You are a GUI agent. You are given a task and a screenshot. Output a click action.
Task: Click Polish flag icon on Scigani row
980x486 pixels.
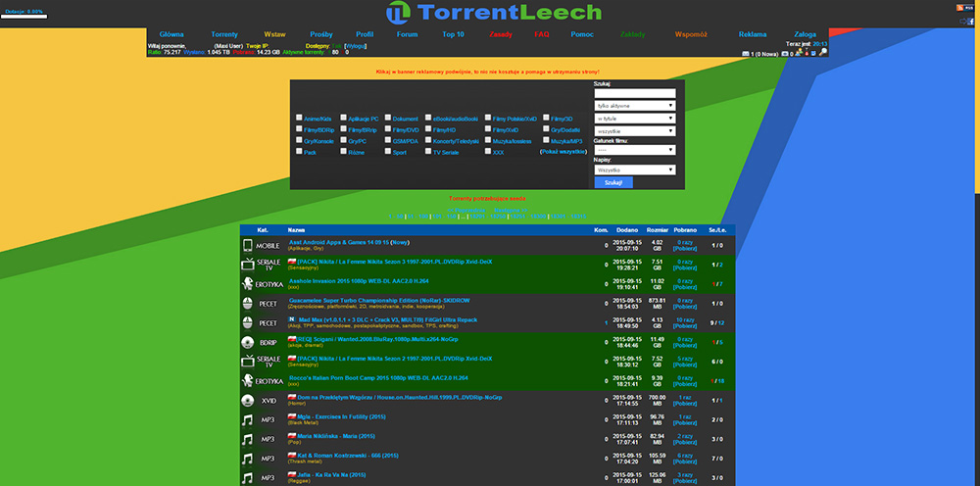291,339
